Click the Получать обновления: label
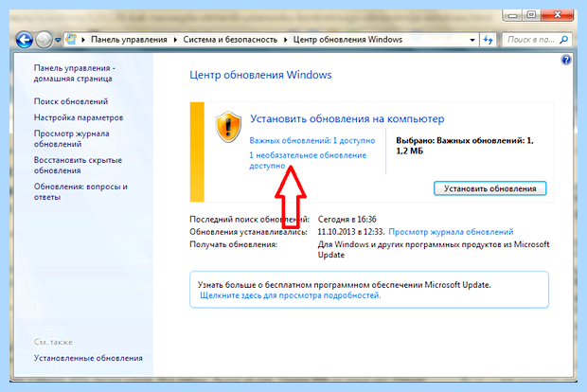587x392 pixels. (x=233, y=244)
